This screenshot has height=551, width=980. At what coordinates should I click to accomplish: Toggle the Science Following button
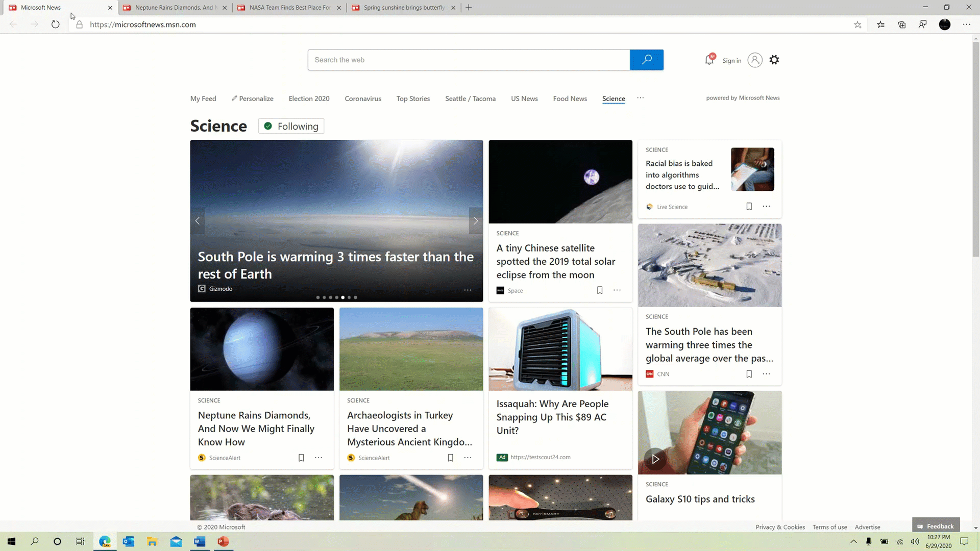coord(291,126)
